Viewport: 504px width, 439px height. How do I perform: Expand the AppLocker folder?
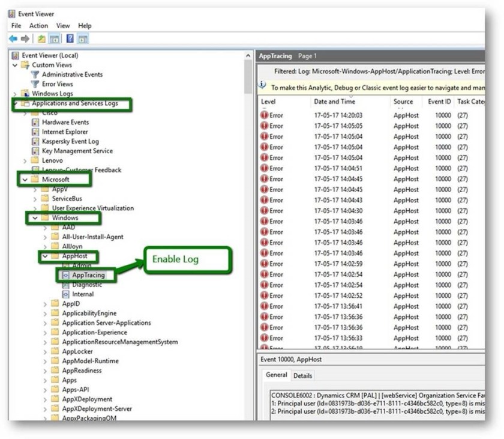click(45, 352)
